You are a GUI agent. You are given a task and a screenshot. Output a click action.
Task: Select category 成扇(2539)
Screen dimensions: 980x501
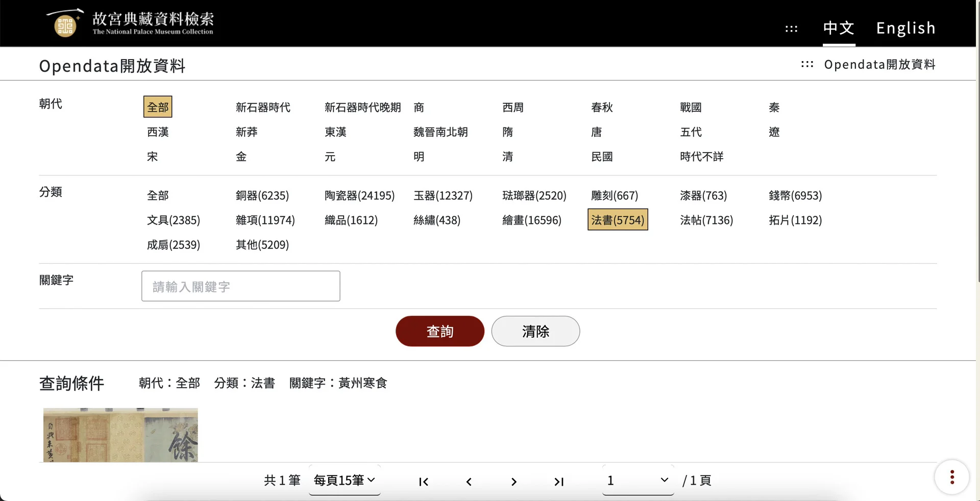tap(174, 244)
